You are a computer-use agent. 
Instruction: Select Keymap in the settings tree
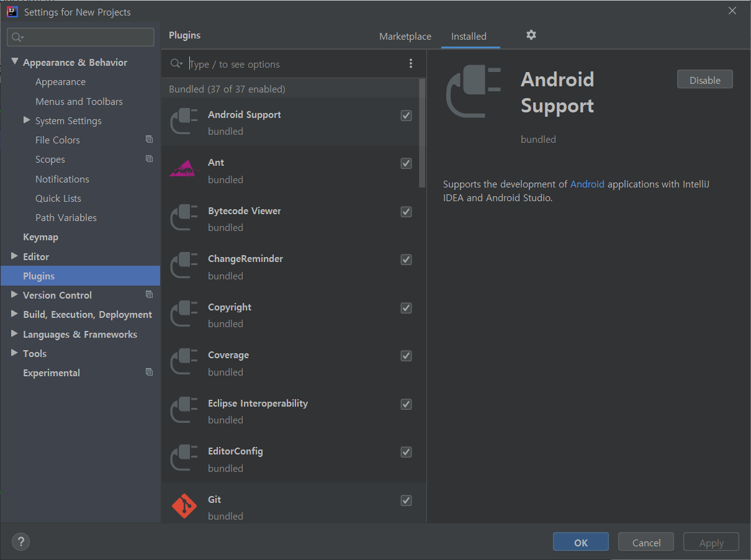pyautogui.click(x=40, y=237)
